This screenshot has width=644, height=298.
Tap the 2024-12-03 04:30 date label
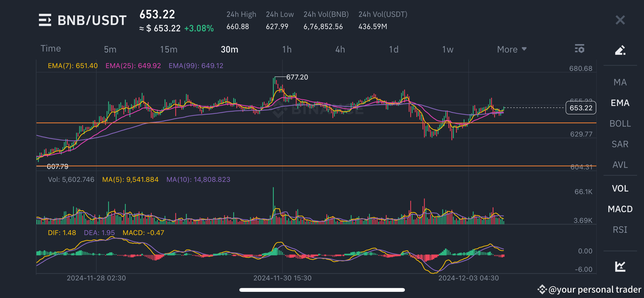(x=469, y=278)
